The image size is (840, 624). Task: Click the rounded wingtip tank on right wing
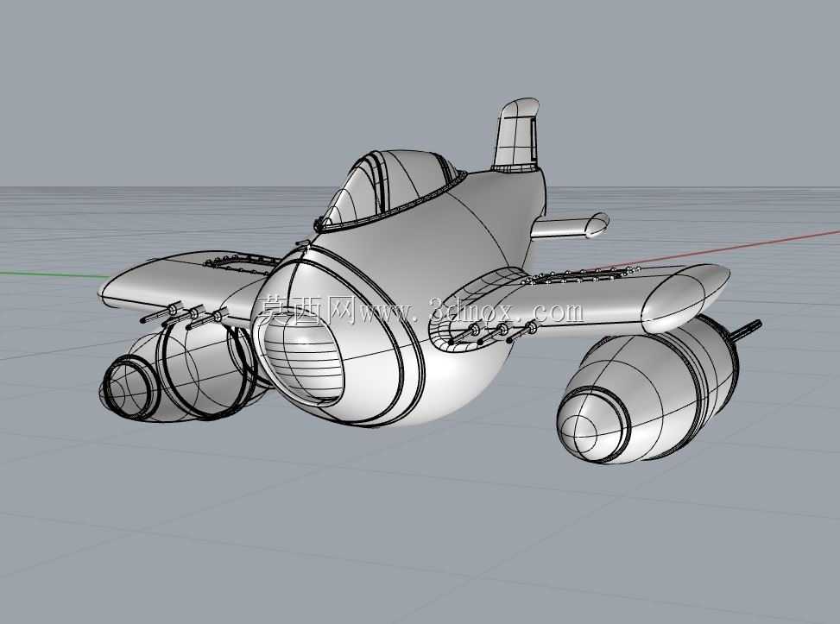pos(685,297)
